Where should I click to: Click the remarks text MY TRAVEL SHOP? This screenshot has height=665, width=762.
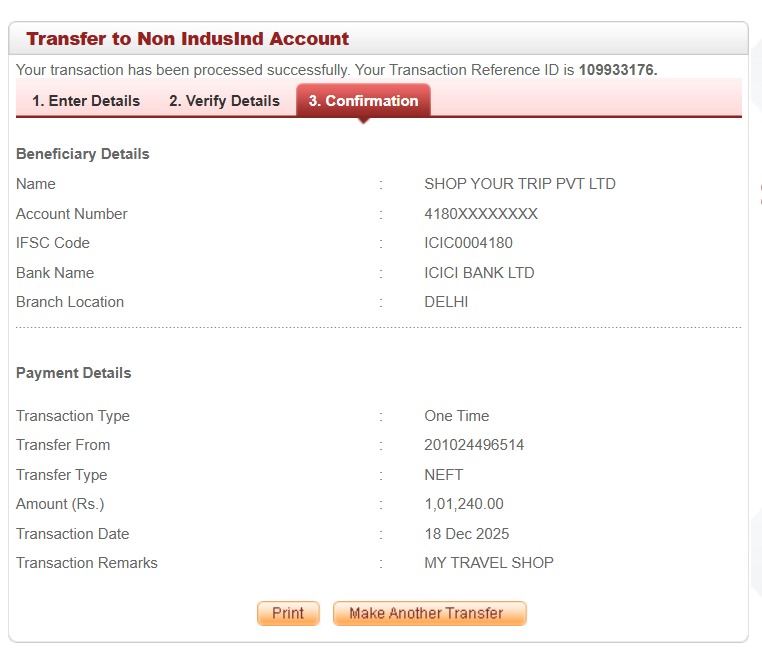[x=488, y=563]
